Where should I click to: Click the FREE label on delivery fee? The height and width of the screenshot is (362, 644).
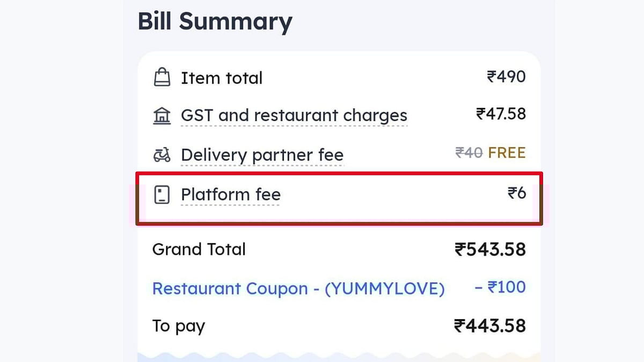[507, 153]
